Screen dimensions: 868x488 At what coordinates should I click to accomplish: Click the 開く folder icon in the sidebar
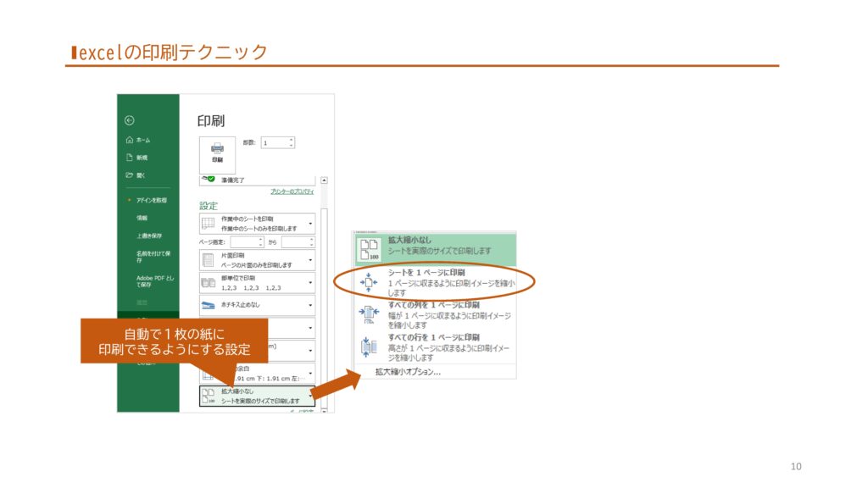point(129,175)
